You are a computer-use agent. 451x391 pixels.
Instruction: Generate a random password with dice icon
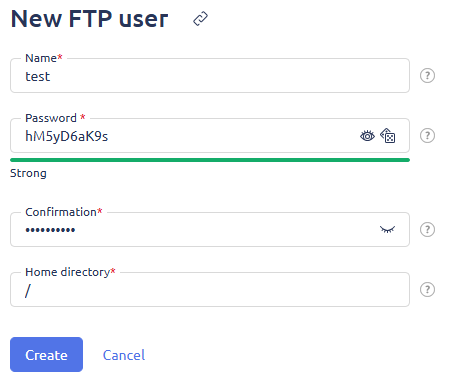(x=388, y=136)
